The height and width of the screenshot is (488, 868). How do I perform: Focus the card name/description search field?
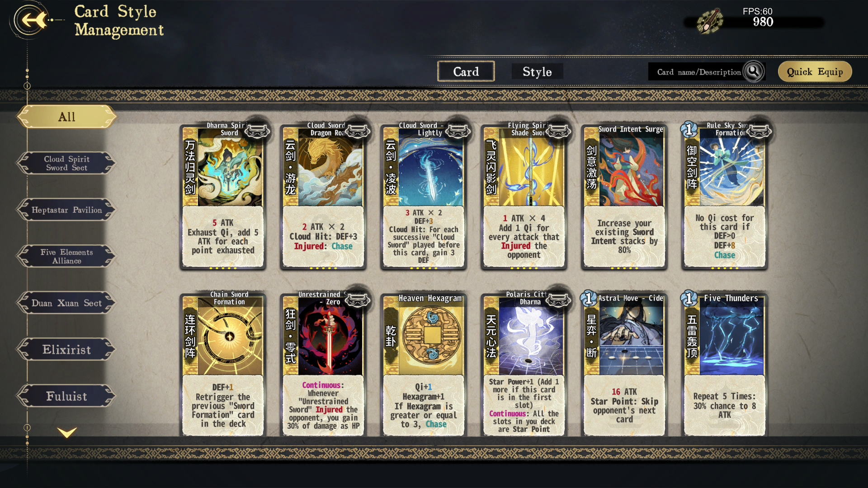tap(698, 72)
